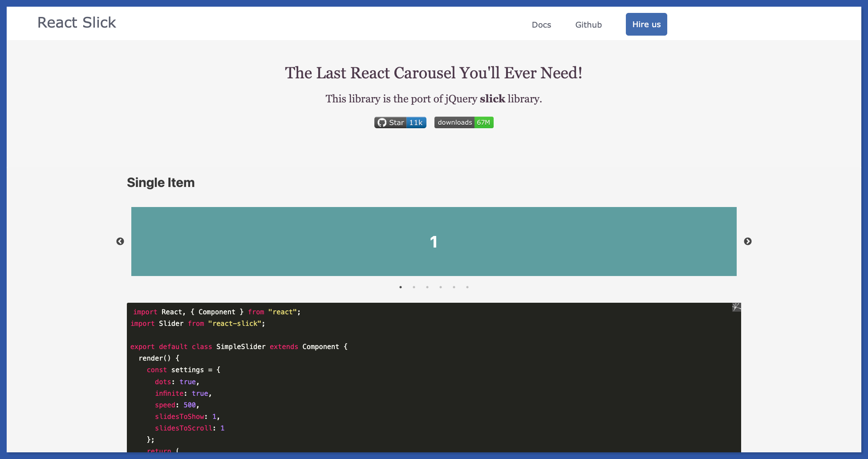Click the headline "The Last React Carousel You'll Ever Need!"
Screen dimensions: 868x459
point(434,73)
